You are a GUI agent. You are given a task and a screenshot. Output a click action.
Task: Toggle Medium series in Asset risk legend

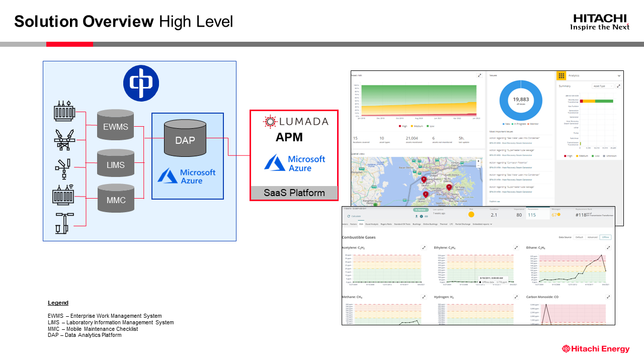[417, 126]
